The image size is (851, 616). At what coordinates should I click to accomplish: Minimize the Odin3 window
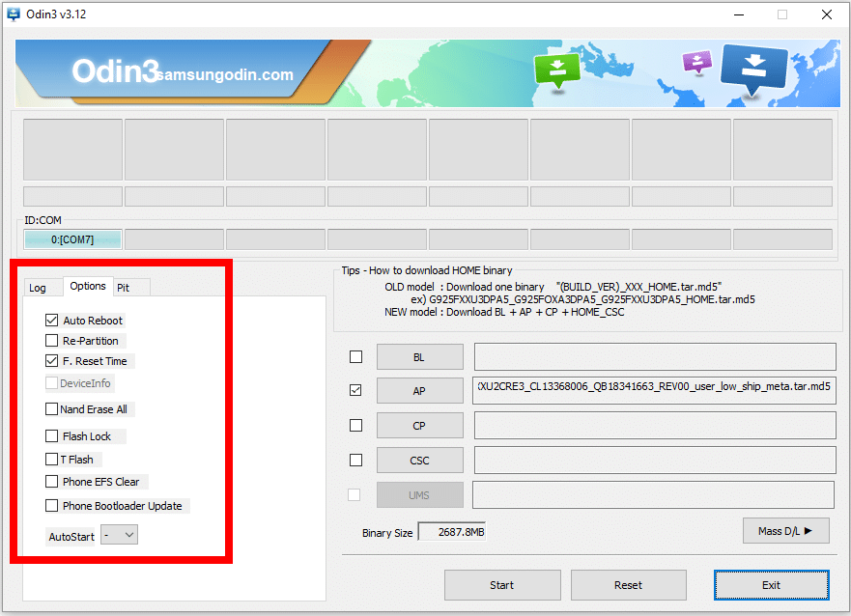click(739, 14)
